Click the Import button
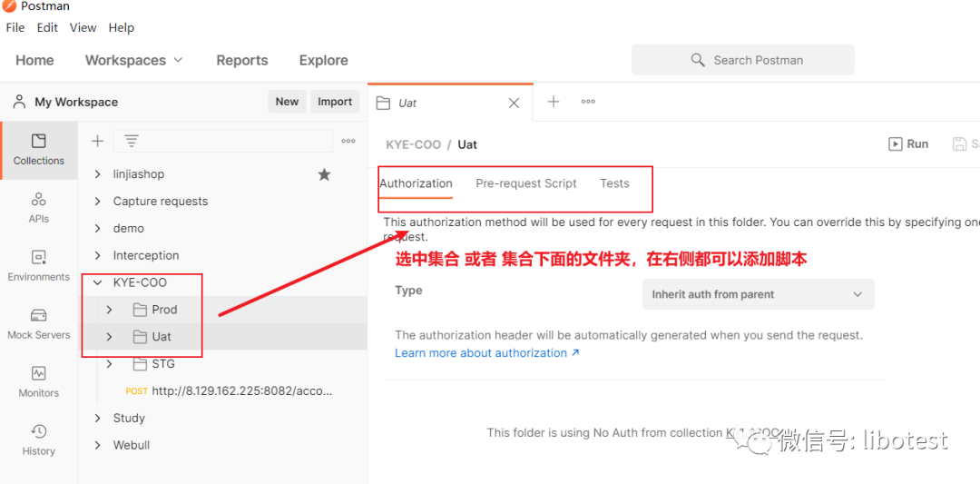 pos(335,102)
